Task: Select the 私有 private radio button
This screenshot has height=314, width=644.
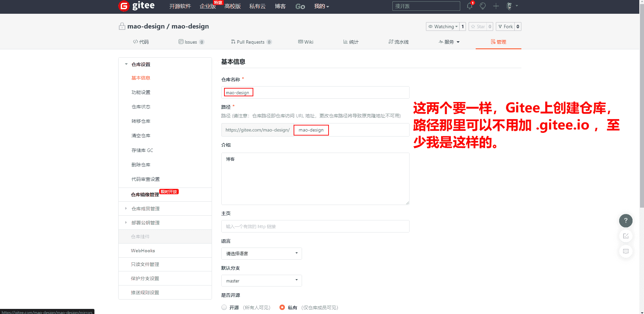Action: point(282,307)
